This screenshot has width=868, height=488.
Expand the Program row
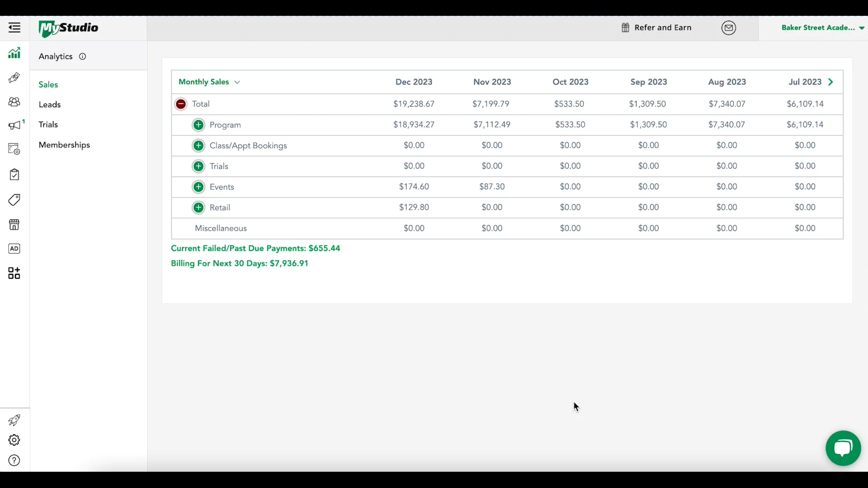[198, 125]
